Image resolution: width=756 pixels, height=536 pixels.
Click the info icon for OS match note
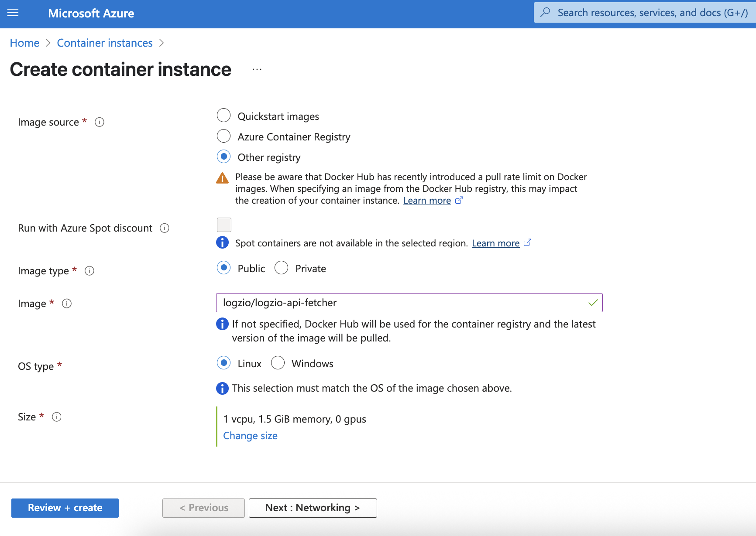coord(223,388)
